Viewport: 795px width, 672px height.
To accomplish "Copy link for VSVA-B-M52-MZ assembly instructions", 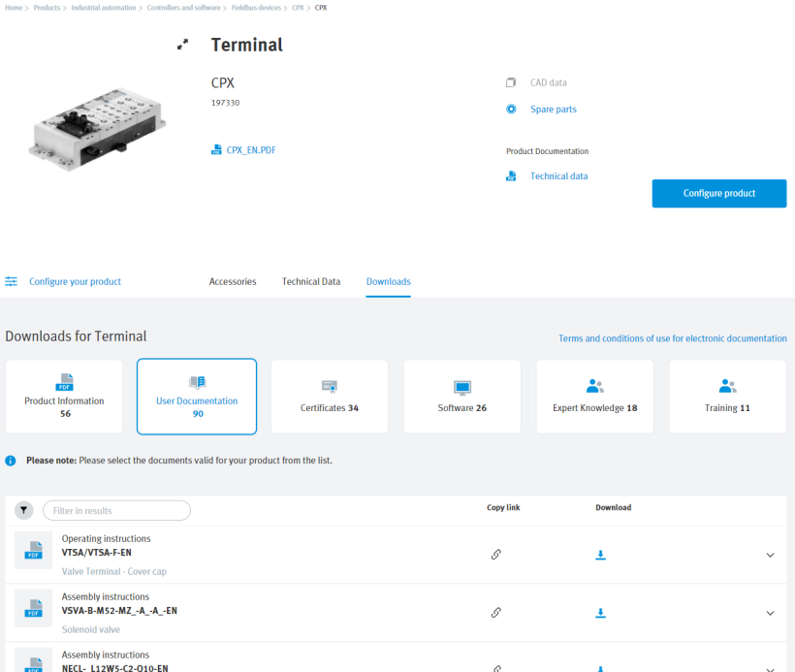I will click(x=496, y=613).
